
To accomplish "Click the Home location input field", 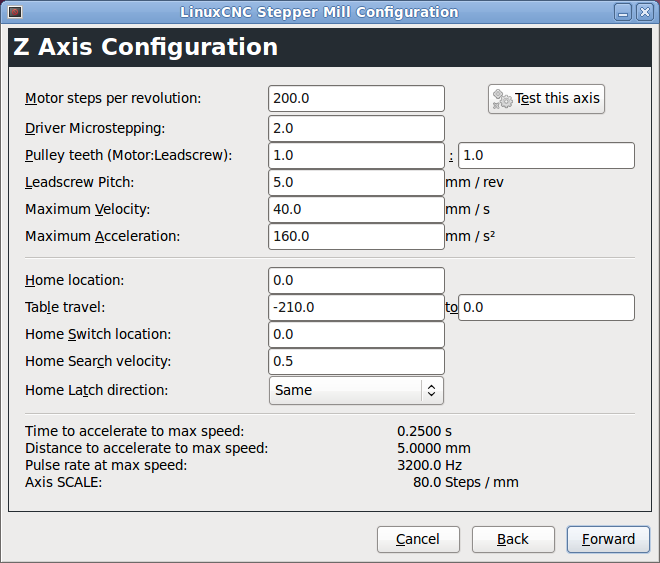I will pos(356,281).
